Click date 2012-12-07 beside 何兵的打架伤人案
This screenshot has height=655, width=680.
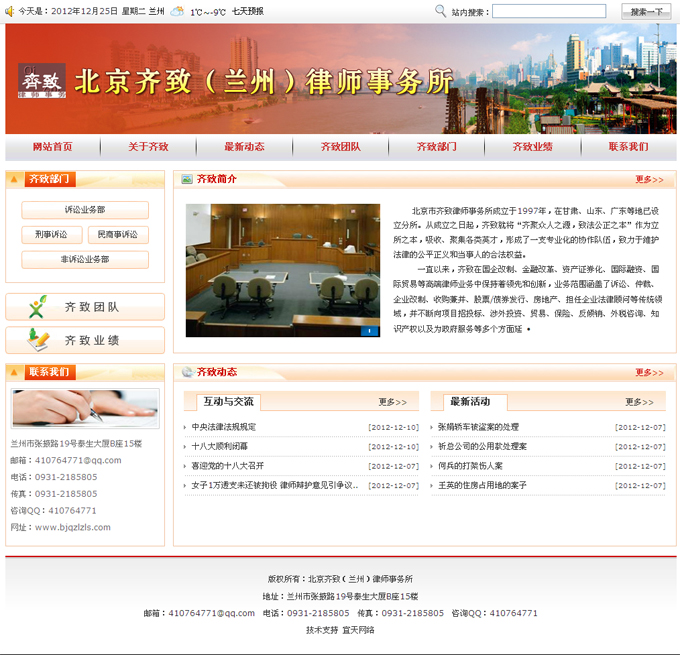[x=640, y=466]
